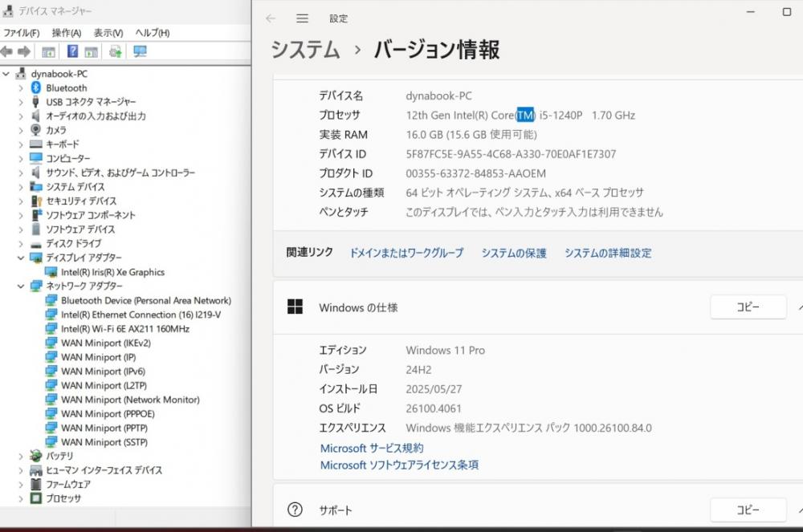Screen dimensions: 803x532
Task: Click the update driver toolbar icon with green arrow
Action: coord(116,51)
